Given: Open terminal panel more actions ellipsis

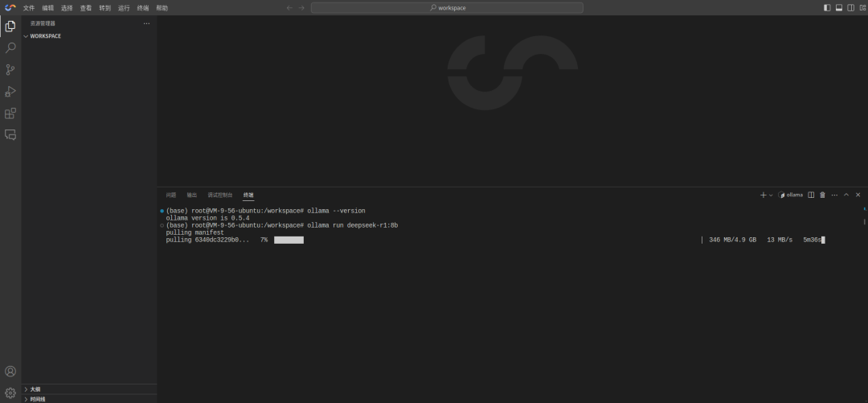Looking at the screenshot, I should pyautogui.click(x=834, y=195).
